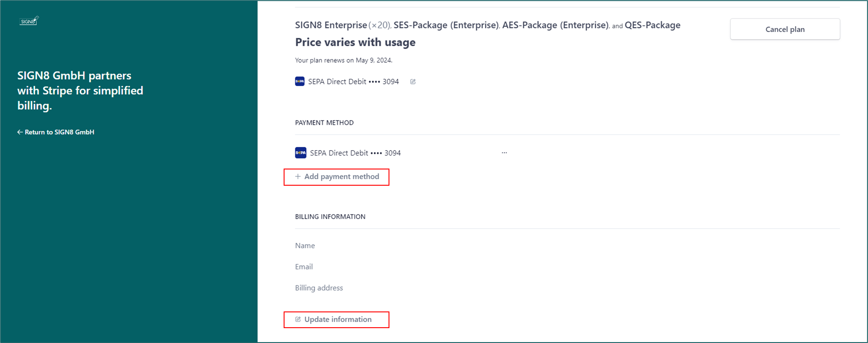Click the Name field in Billing Information
Screen dimensions: 868x343
[305, 246]
